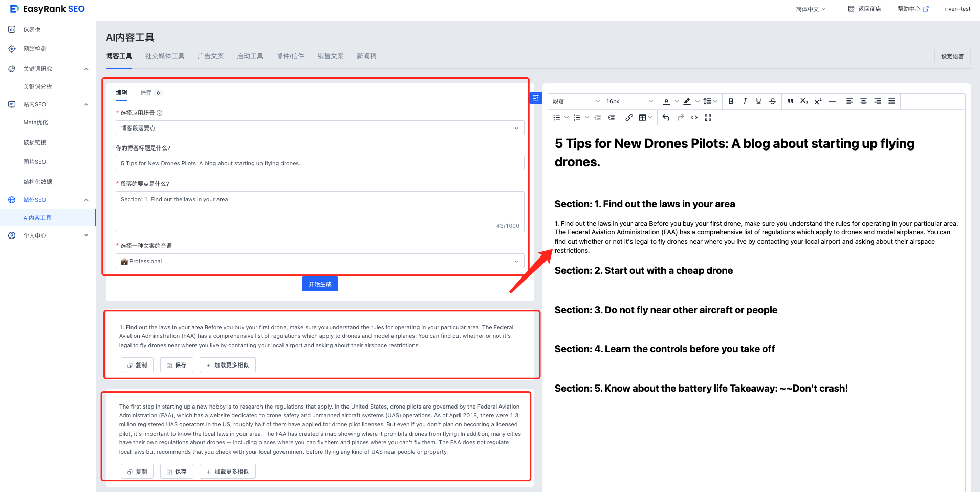Insert a bulleted list
Screen dimensions: 980x492
point(557,117)
